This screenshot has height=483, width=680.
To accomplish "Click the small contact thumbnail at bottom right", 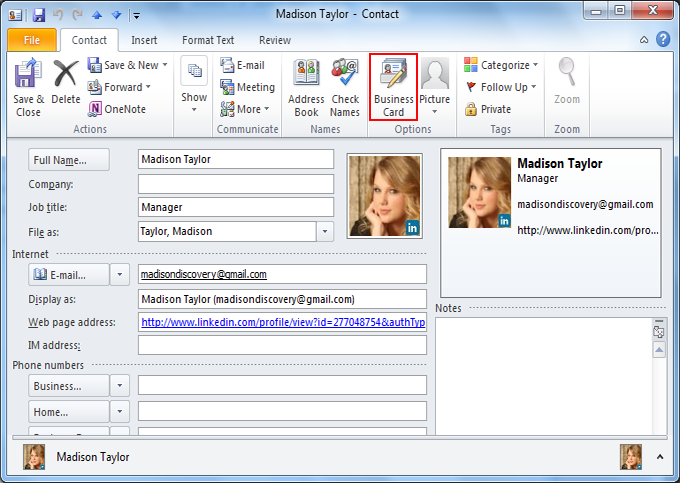I will click(631, 457).
